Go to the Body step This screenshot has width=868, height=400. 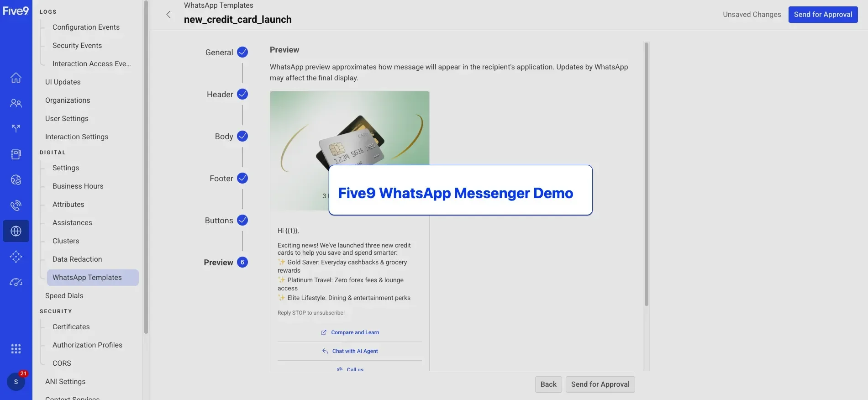click(x=224, y=137)
